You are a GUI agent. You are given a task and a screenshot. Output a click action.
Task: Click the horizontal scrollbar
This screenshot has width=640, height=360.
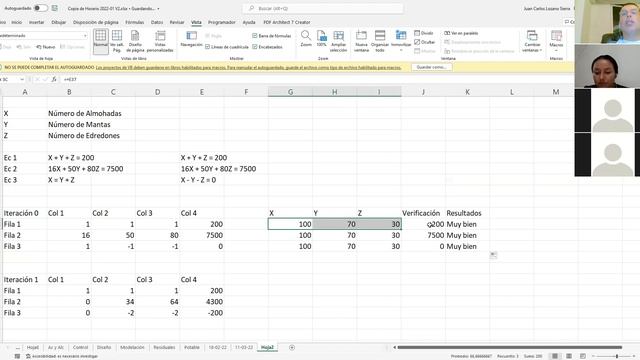click(x=510, y=347)
